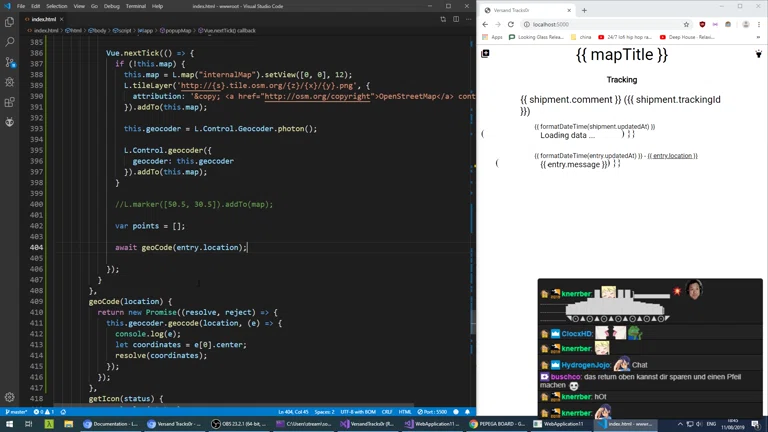This screenshot has height=432, width=768.
Task: Open the Extensions view in activity bar
Action: click(x=10, y=102)
